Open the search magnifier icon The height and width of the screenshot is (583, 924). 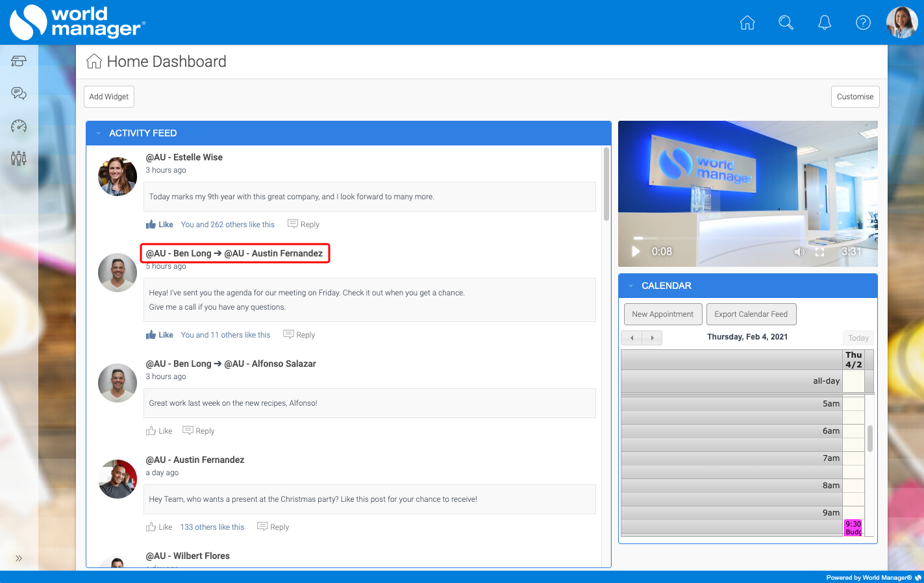786,22
